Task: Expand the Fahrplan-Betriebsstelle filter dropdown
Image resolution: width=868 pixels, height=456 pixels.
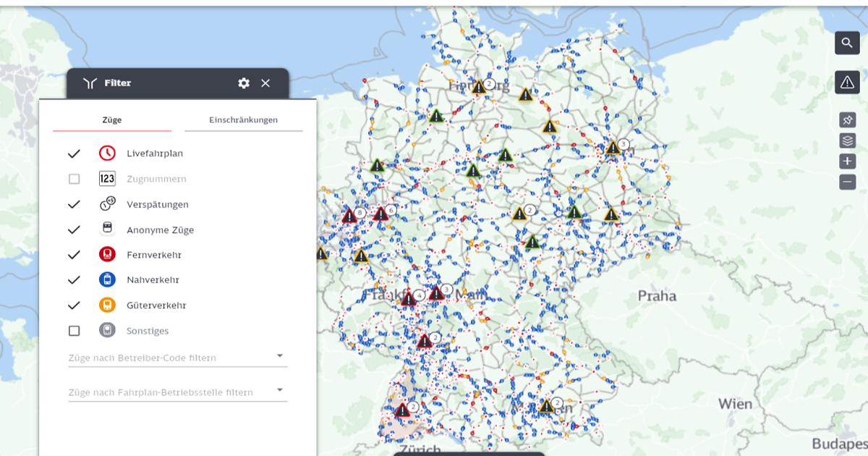Action: click(x=281, y=390)
